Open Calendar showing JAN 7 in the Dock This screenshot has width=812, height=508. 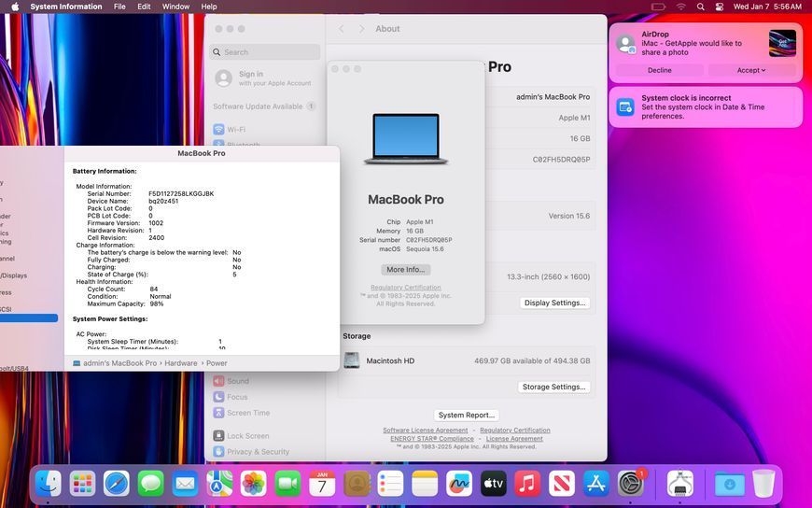point(322,484)
